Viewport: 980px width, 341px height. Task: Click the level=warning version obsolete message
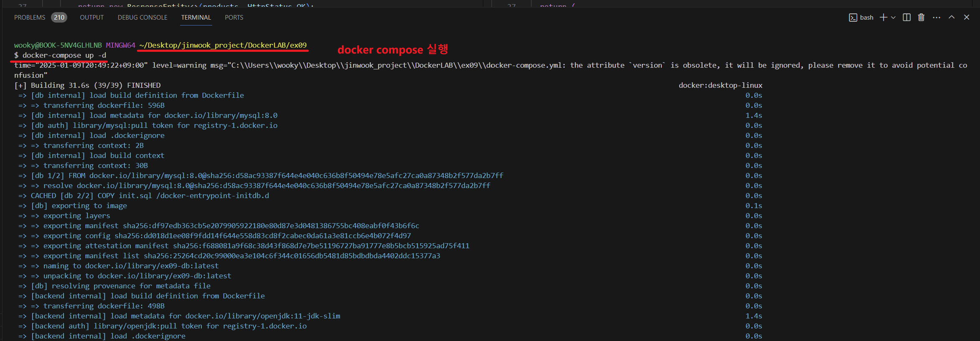coord(490,70)
